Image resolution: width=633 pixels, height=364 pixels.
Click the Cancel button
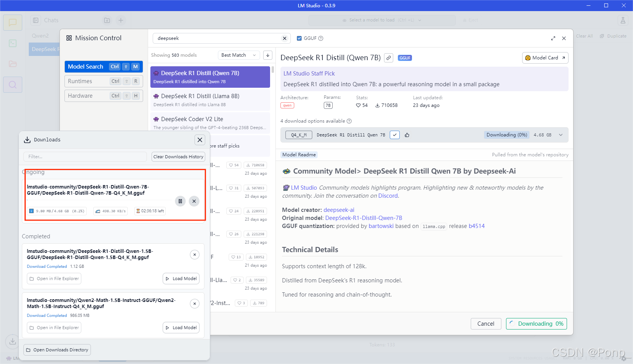click(x=486, y=324)
